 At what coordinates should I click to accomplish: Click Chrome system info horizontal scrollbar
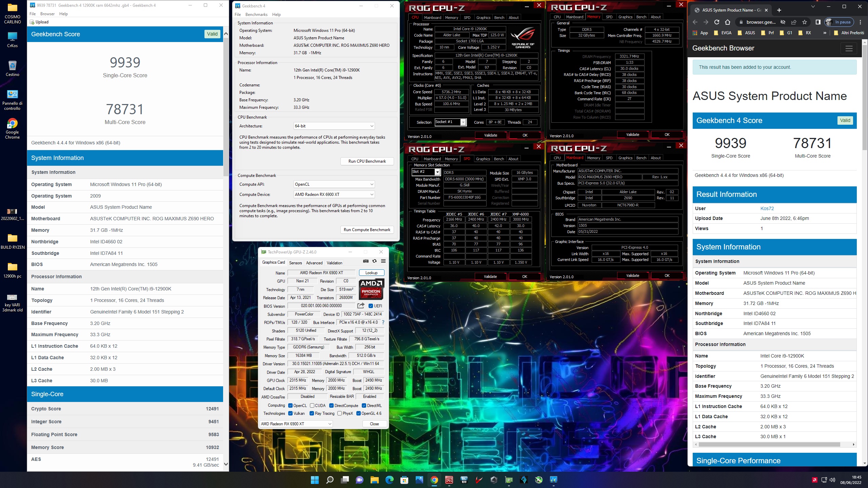point(769,444)
